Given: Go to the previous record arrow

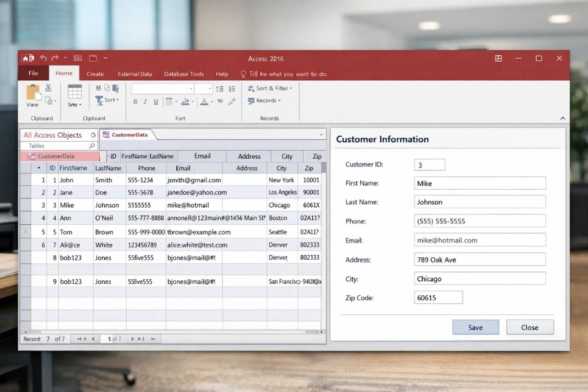Looking at the screenshot, I should pos(93,339).
